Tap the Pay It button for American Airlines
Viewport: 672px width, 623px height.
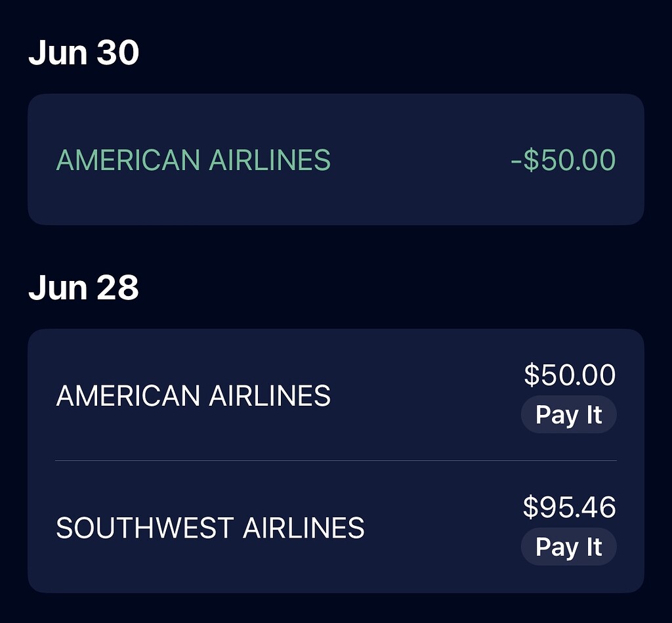click(568, 414)
